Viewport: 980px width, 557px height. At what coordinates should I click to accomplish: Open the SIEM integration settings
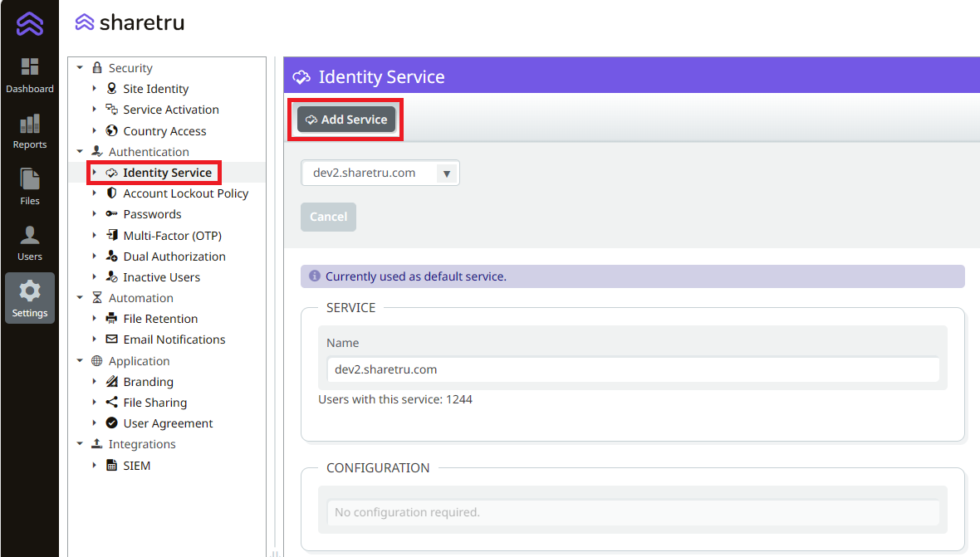[x=138, y=465]
